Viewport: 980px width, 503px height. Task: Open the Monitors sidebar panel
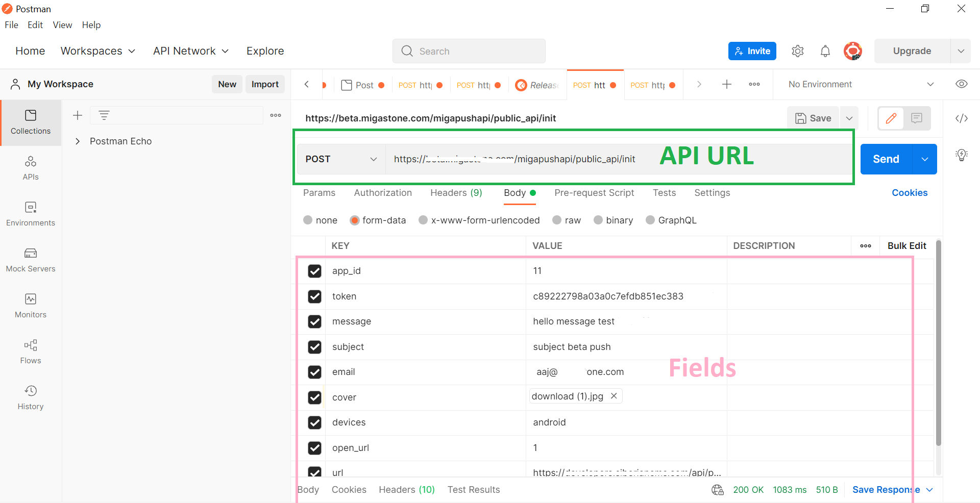(x=31, y=306)
